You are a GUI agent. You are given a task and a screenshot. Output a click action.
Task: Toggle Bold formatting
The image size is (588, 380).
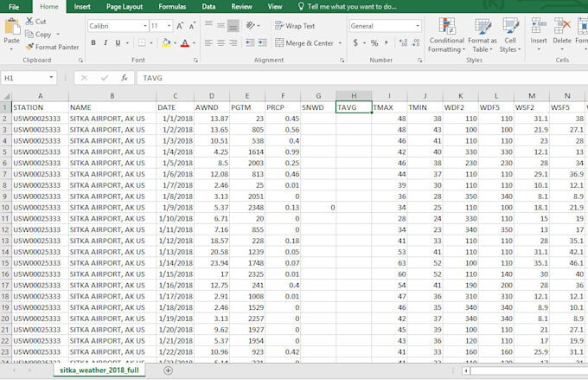93,42
